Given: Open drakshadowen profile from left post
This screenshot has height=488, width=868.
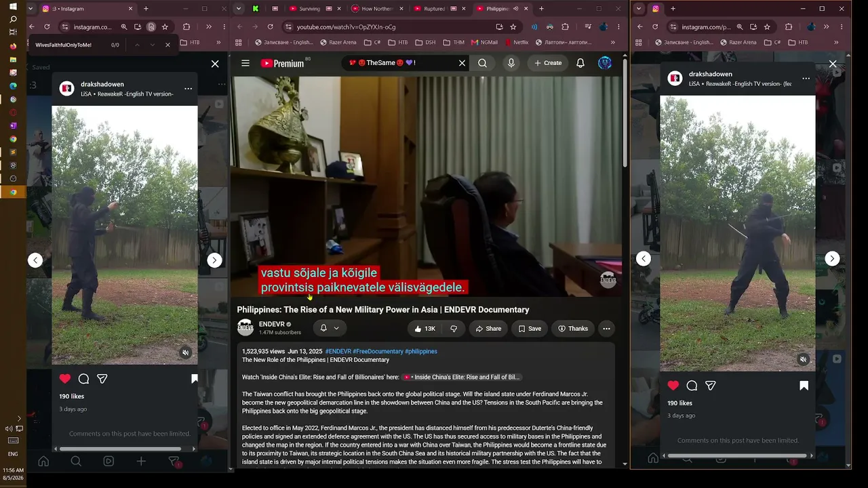Looking at the screenshot, I should coord(102,84).
